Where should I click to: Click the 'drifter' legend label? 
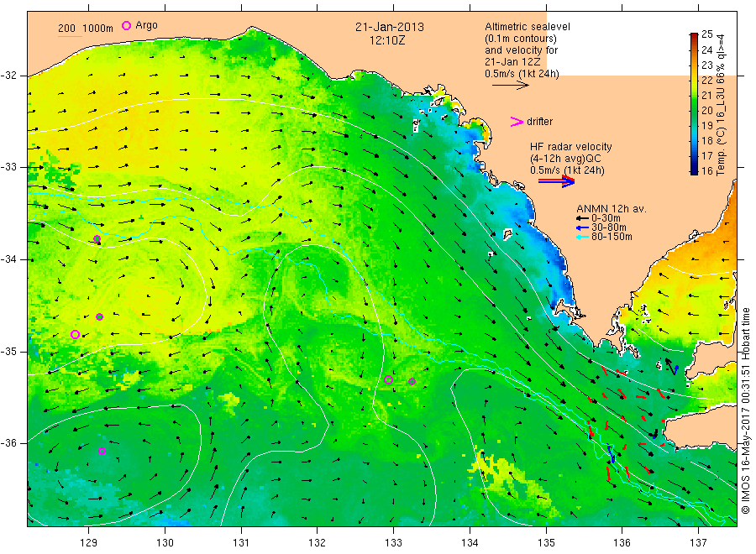[x=539, y=122]
